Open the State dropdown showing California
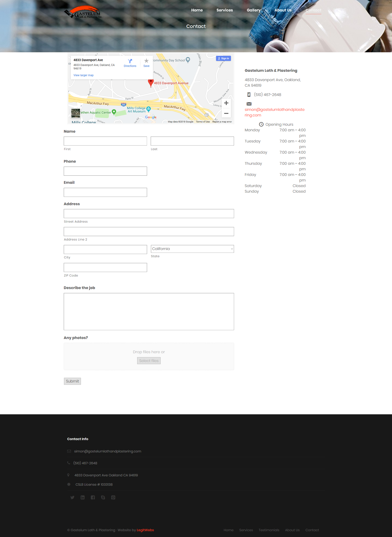This screenshot has height=537, width=392. point(192,249)
